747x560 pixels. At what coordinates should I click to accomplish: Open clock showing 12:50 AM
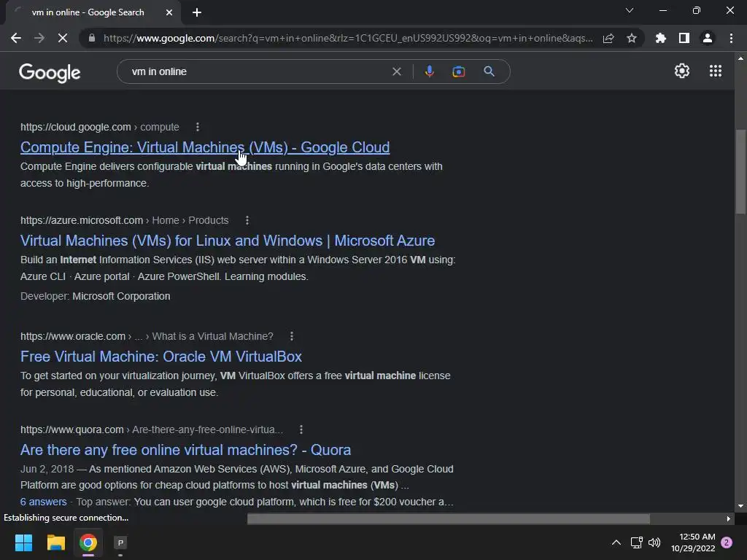click(x=693, y=542)
